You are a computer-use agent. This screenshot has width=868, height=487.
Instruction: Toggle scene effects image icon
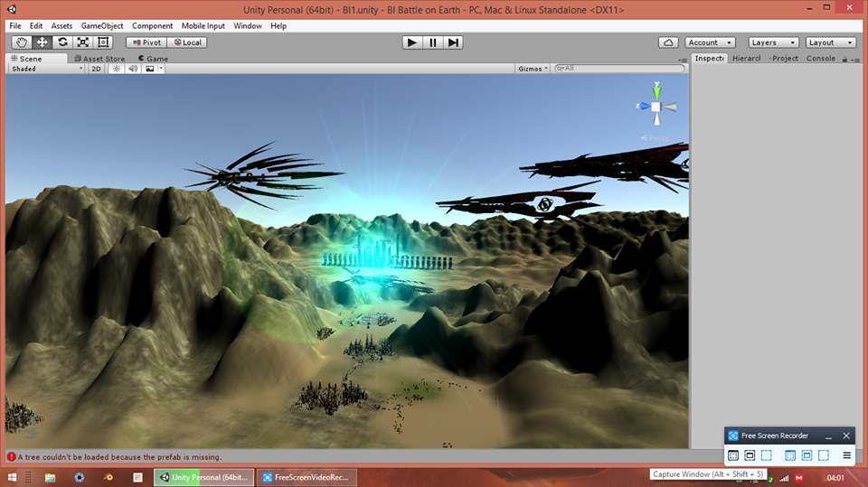point(150,69)
